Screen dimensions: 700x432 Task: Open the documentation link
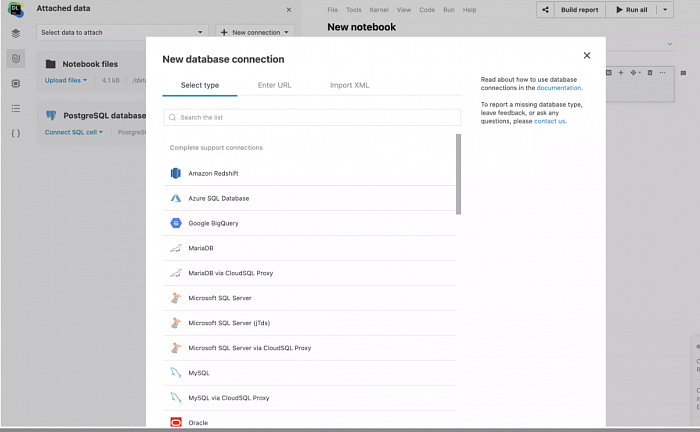coord(559,88)
